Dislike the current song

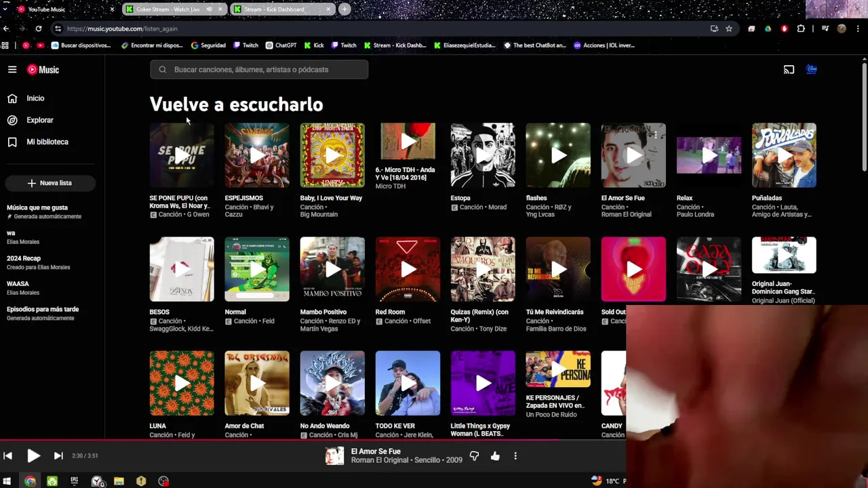click(x=474, y=456)
